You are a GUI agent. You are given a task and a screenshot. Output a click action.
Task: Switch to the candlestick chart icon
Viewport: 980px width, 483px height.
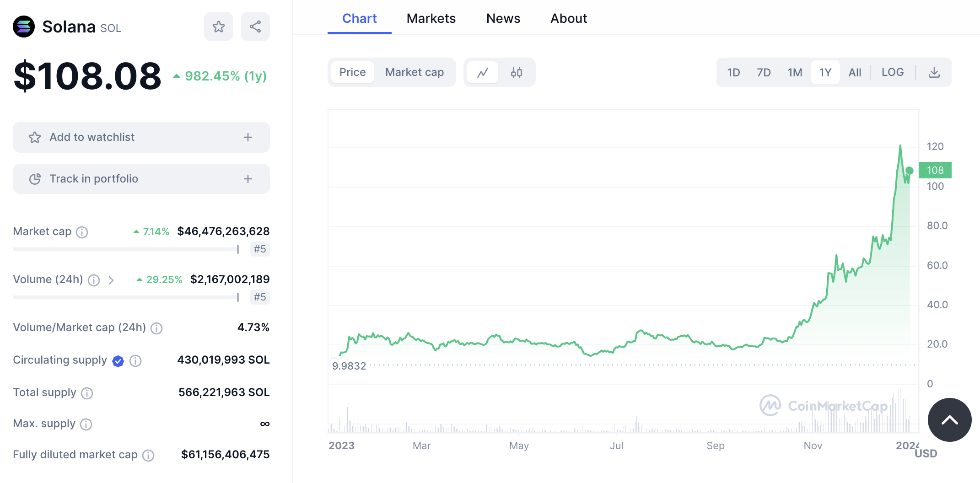[517, 72]
